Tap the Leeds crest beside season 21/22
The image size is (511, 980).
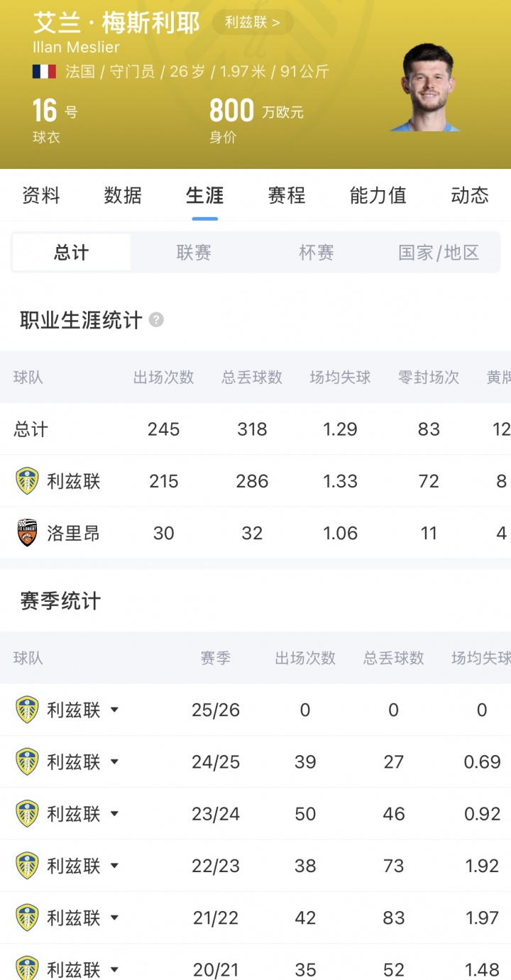pyautogui.click(x=27, y=918)
